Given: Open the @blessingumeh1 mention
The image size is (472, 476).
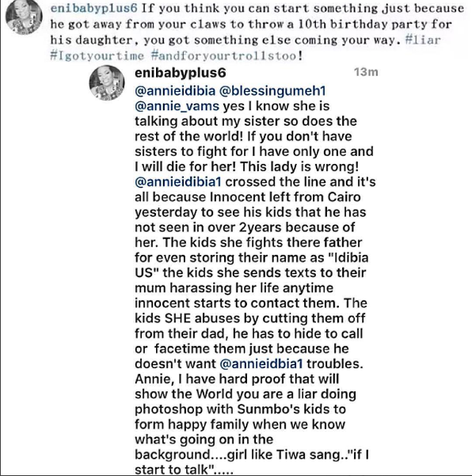Looking at the screenshot, I should [x=272, y=91].
